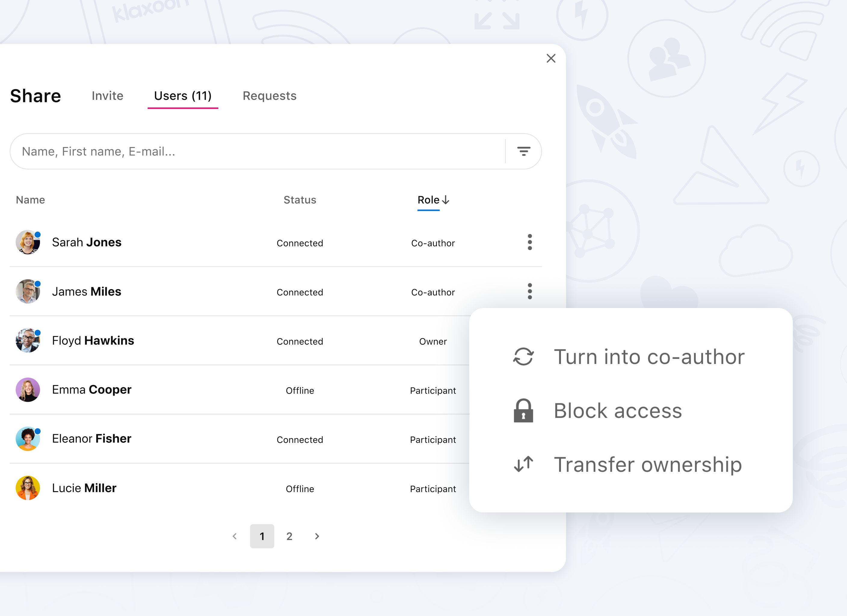Open the Requests tab
This screenshot has width=847, height=616.
click(269, 96)
